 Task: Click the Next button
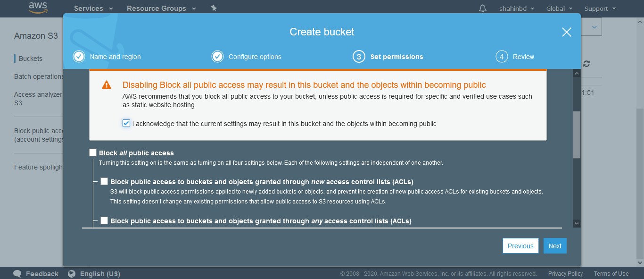click(x=555, y=246)
